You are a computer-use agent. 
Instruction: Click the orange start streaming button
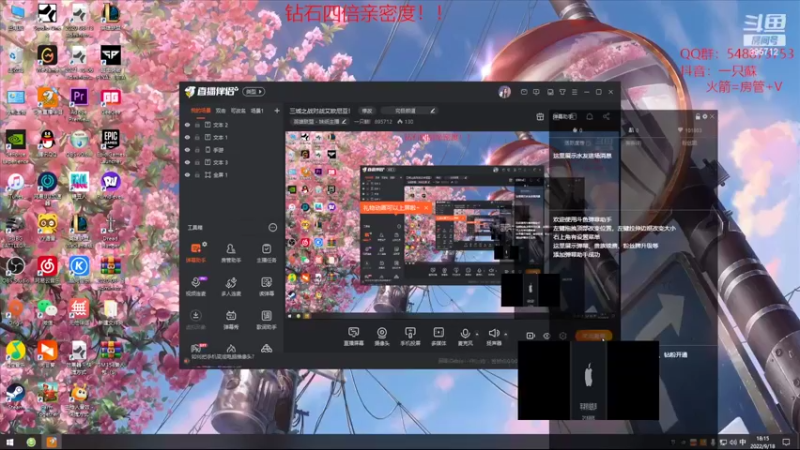click(594, 336)
